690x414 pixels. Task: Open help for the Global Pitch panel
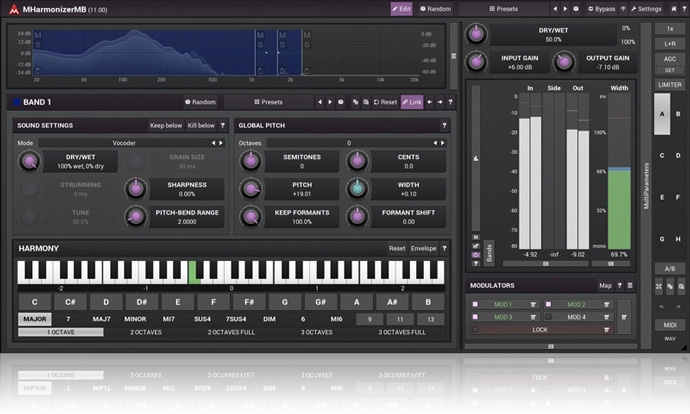pos(444,126)
